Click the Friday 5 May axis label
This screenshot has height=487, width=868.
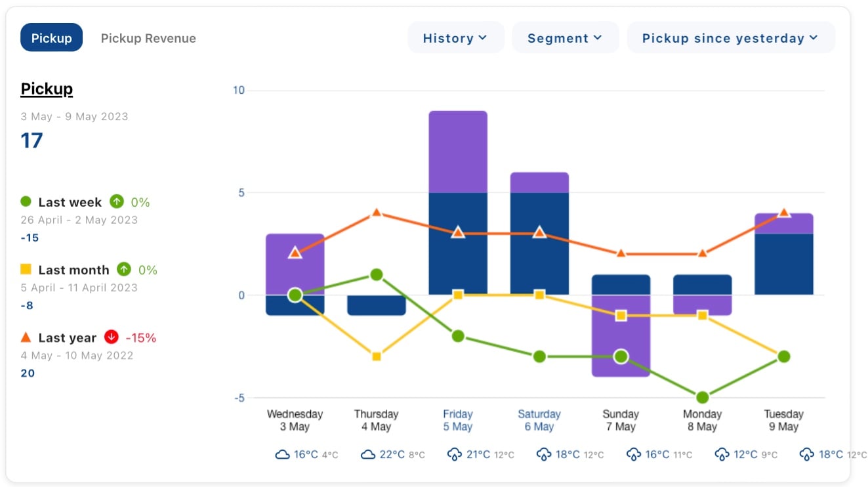tap(457, 420)
